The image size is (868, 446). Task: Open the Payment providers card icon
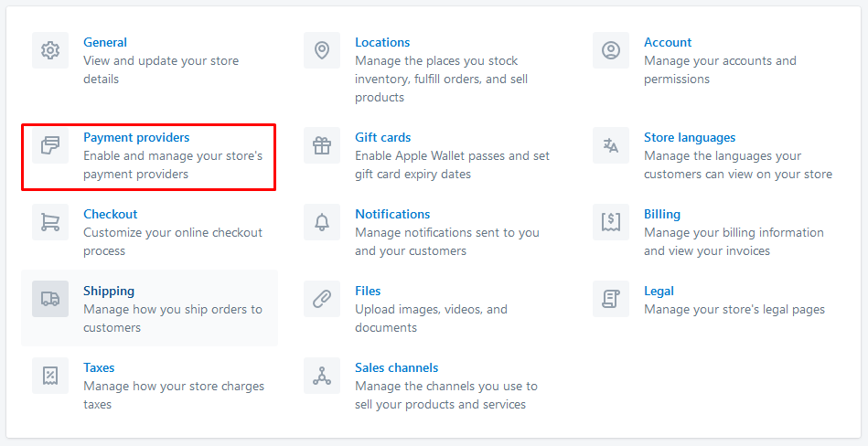coord(50,145)
